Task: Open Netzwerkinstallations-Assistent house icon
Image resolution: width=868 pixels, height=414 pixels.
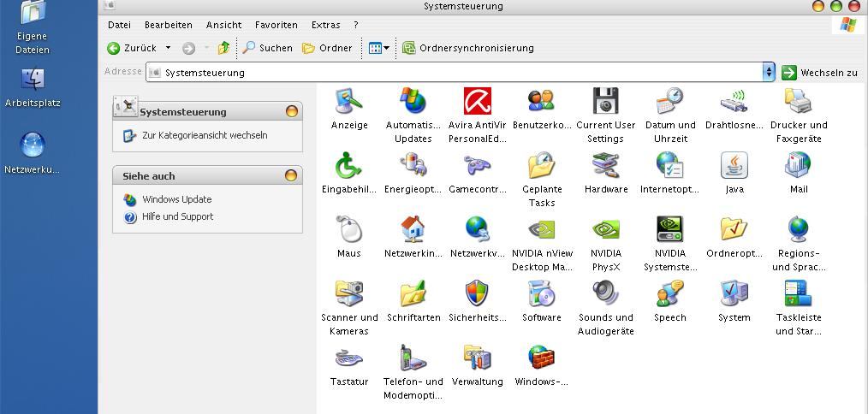Action: coord(413,230)
